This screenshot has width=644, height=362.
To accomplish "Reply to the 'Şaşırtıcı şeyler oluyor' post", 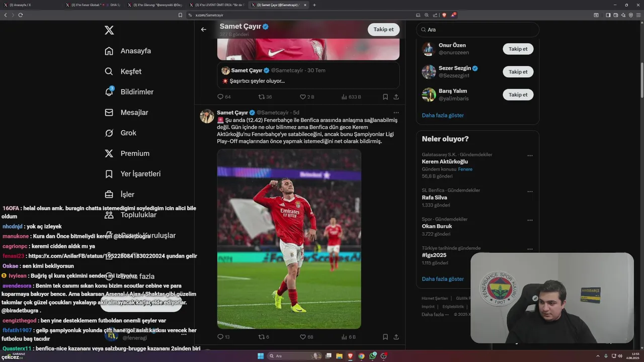I will (x=224, y=97).
